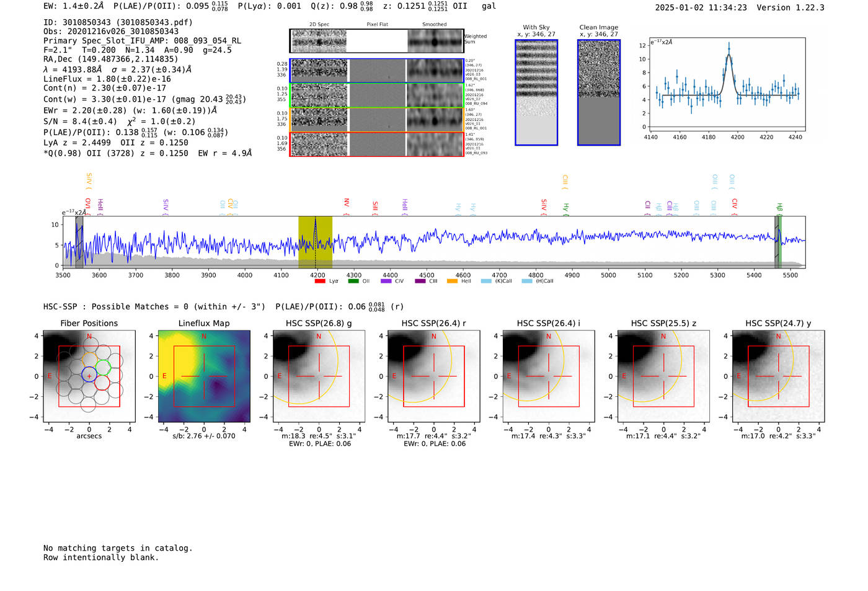
Task: Click the gray shaded band near 3550
Action: click(79, 242)
